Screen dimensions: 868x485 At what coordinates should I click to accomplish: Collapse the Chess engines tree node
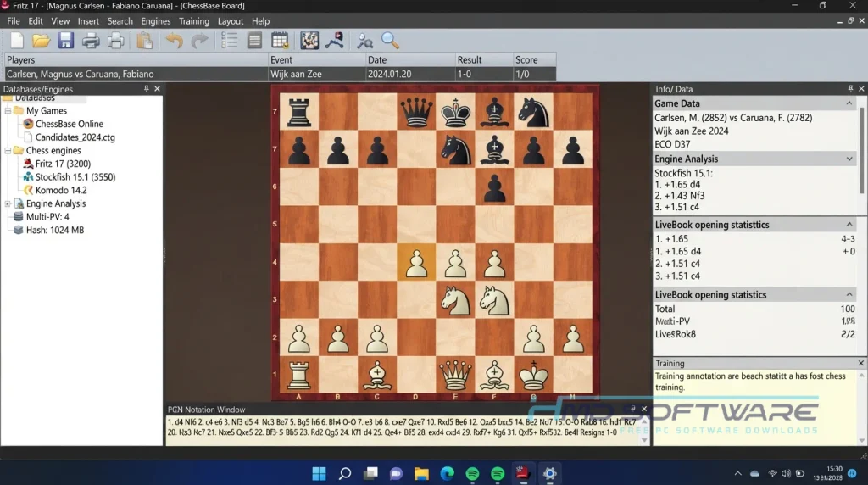tap(8, 151)
